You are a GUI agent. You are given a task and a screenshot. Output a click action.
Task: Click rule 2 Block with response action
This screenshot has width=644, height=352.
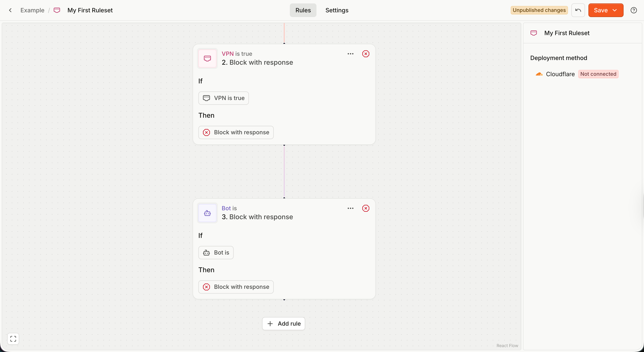point(236,132)
